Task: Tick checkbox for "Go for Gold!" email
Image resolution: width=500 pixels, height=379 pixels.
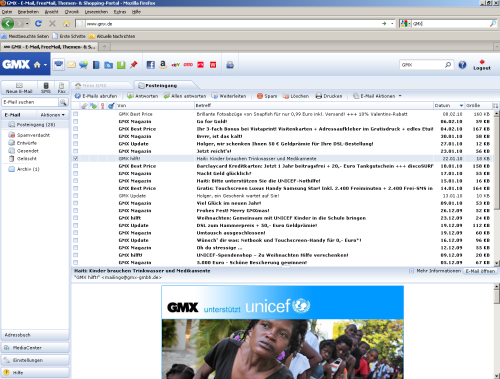Action: (76, 121)
